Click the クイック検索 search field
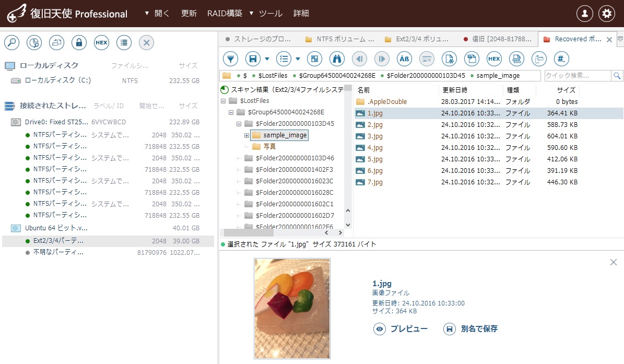624x364 pixels. pyautogui.click(x=578, y=76)
